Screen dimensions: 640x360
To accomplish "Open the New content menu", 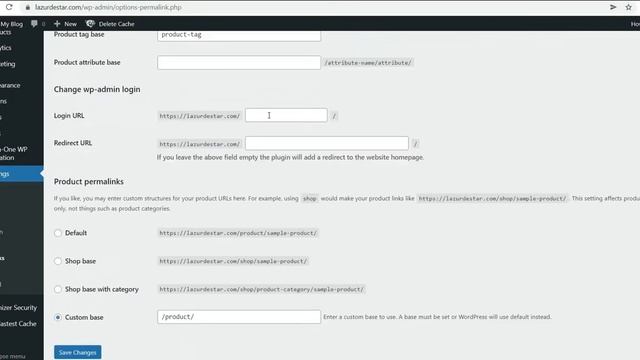I will 65,24.
